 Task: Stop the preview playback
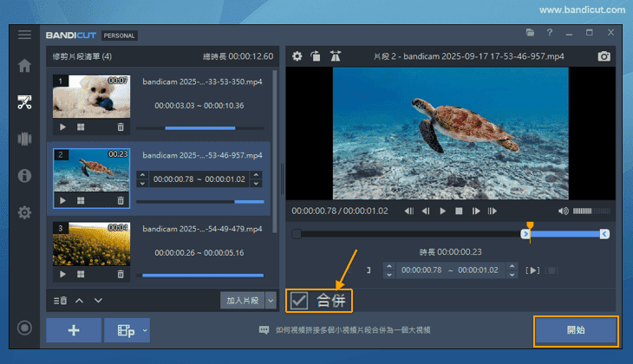tap(459, 211)
